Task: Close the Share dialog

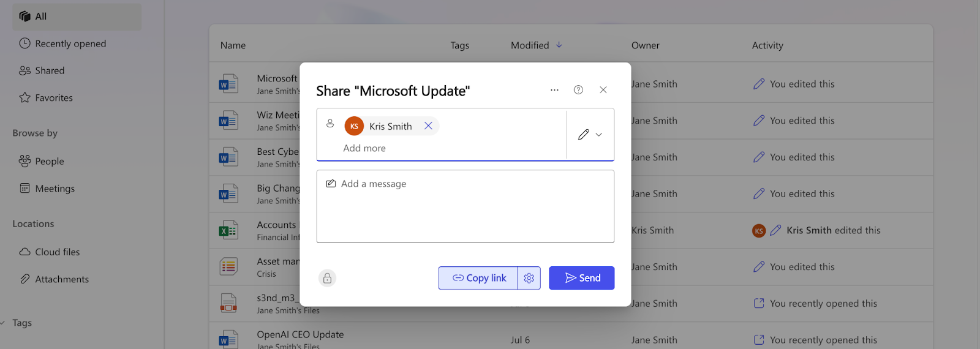Action: pos(603,90)
